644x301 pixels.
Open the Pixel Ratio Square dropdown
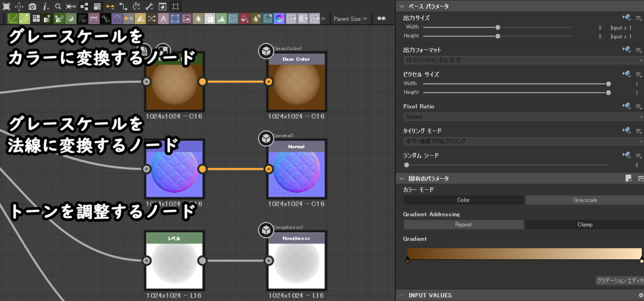[523, 117]
